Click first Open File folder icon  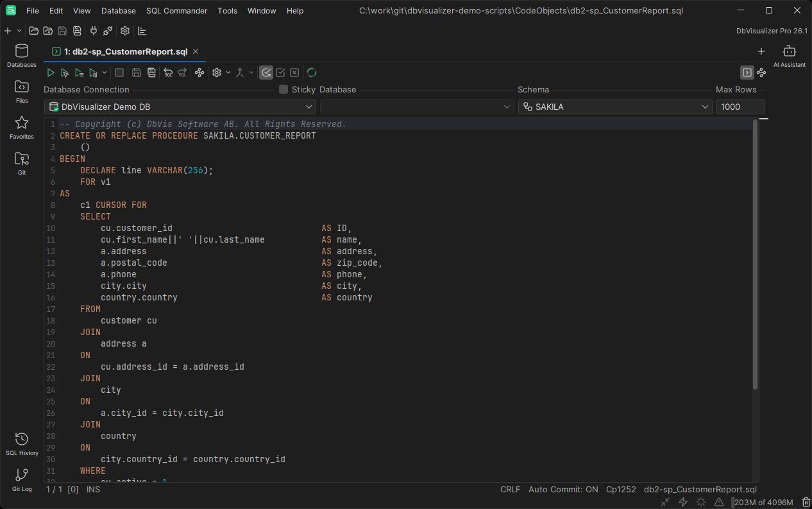(33, 31)
